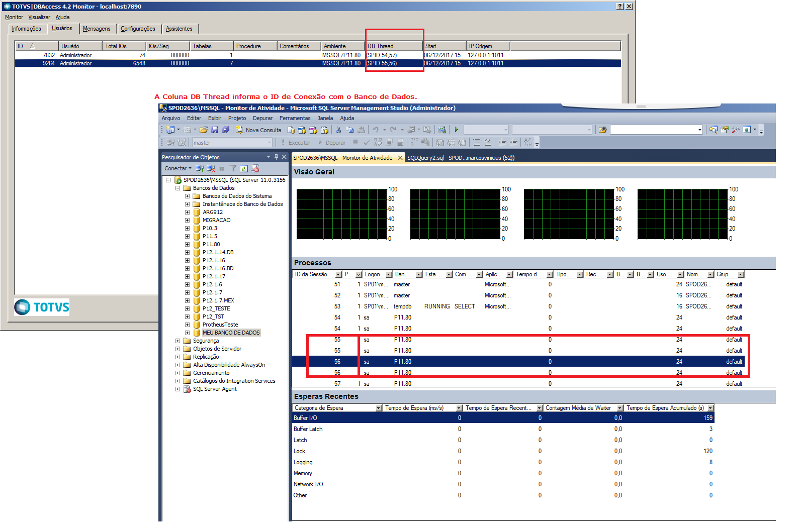Open the Logon column filter dropdown
The width and height of the screenshot is (799, 532).
(389, 274)
